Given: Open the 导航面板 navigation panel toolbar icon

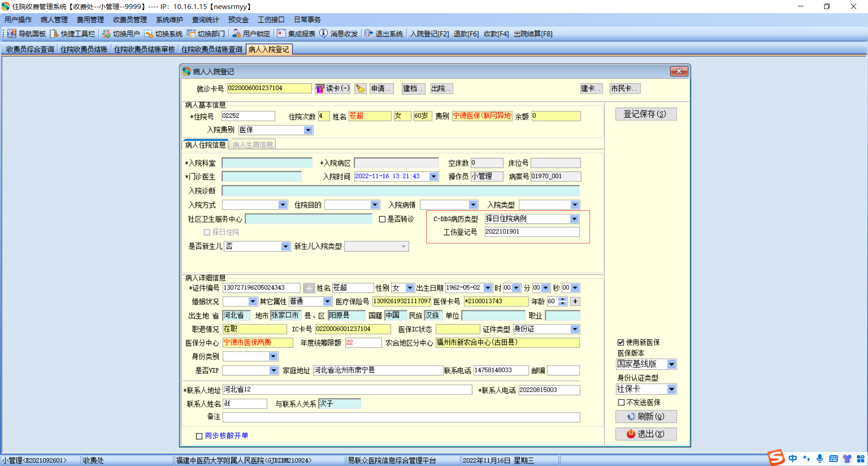Looking at the screenshot, I should tap(12, 34).
